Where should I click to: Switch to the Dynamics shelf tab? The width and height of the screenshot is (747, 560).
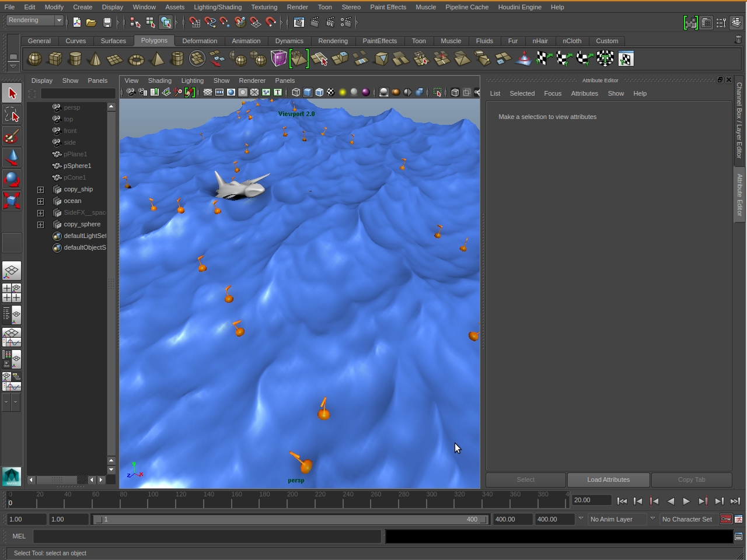click(289, 41)
